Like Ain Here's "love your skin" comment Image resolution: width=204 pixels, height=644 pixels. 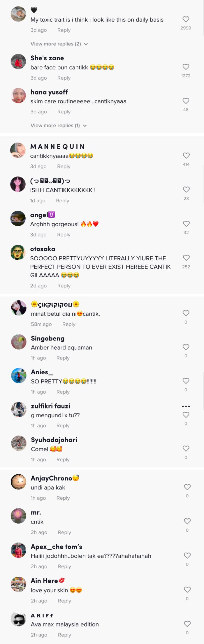(x=187, y=589)
